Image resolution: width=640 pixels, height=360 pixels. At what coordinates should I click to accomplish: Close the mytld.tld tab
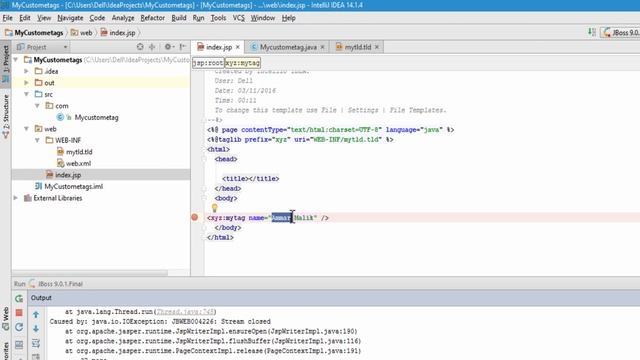click(x=377, y=47)
